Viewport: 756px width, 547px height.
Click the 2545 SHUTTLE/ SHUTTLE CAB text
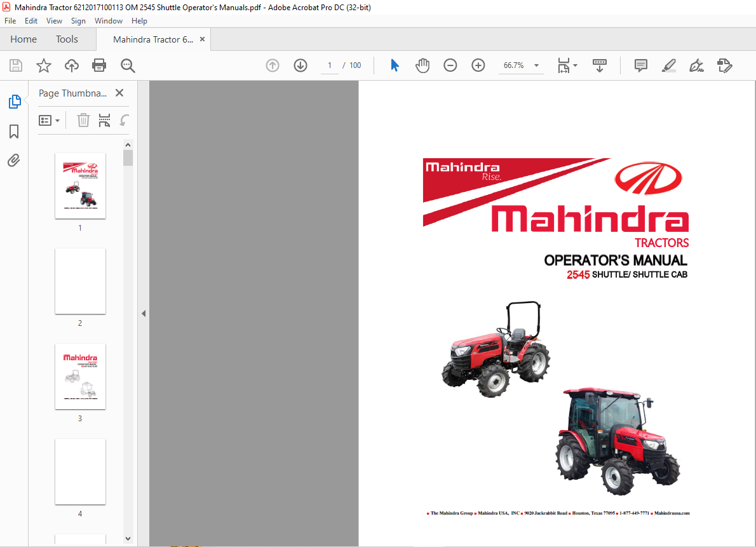[627, 274]
